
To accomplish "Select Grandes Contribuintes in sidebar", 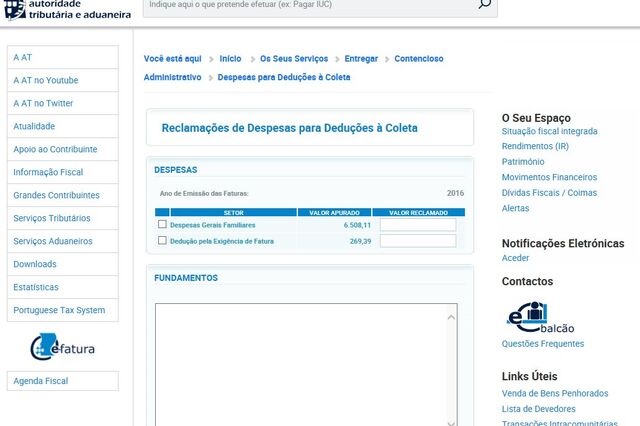I will coord(63,195).
